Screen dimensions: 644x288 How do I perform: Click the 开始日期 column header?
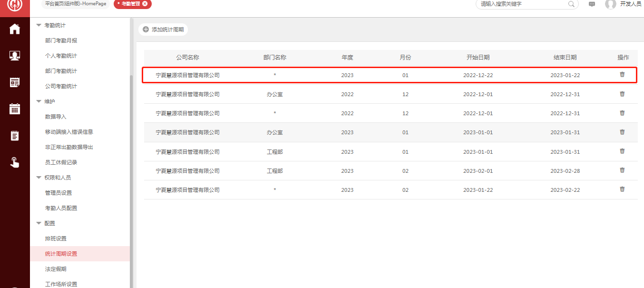(478, 58)
